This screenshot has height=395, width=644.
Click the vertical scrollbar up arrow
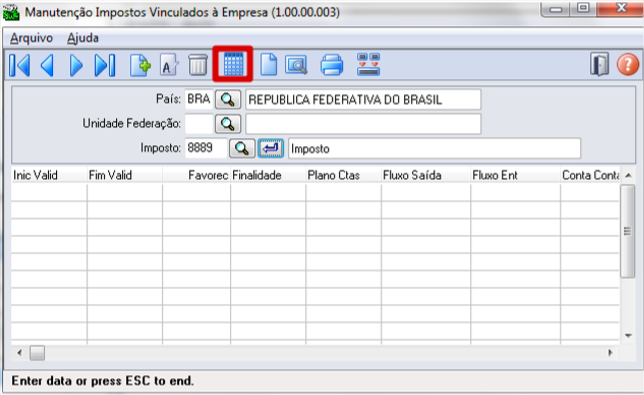point(628,176)
